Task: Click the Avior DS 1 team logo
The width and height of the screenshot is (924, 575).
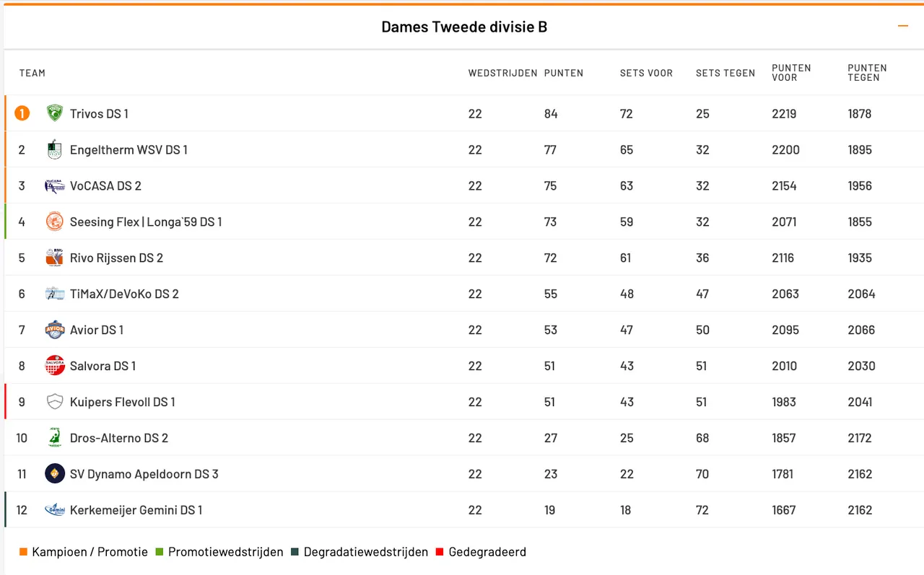Action: coord(55,330)
